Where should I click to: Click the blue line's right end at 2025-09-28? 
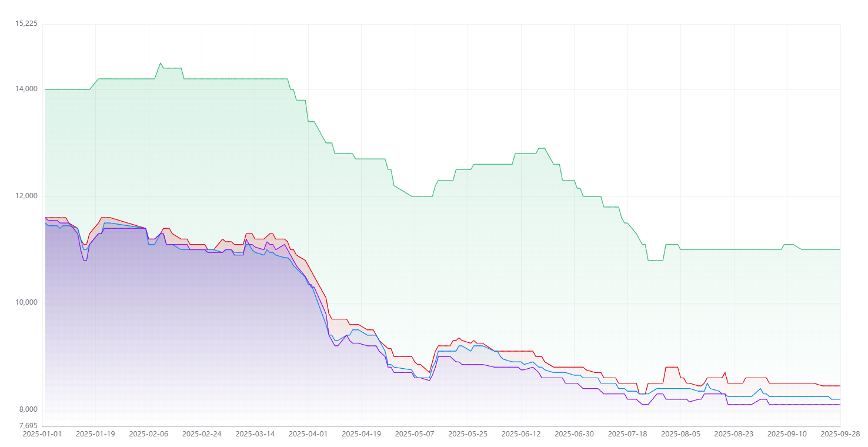click(840, 399)
